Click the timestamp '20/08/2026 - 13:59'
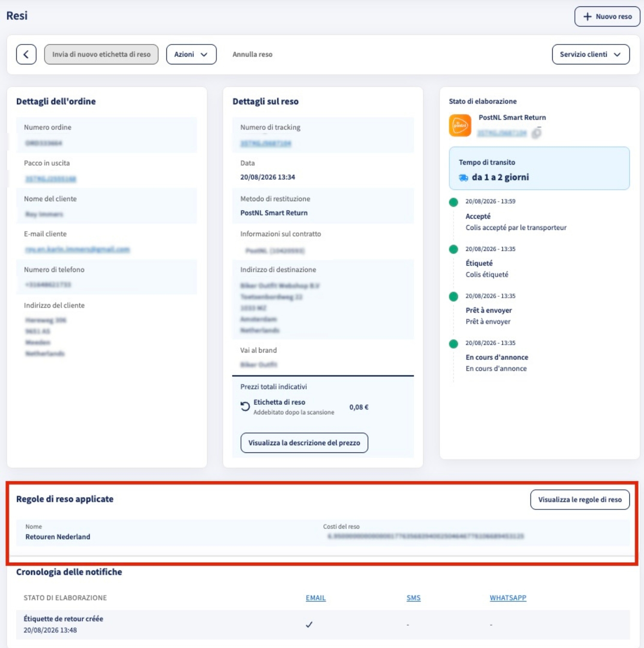 click(x=491, y=202)
